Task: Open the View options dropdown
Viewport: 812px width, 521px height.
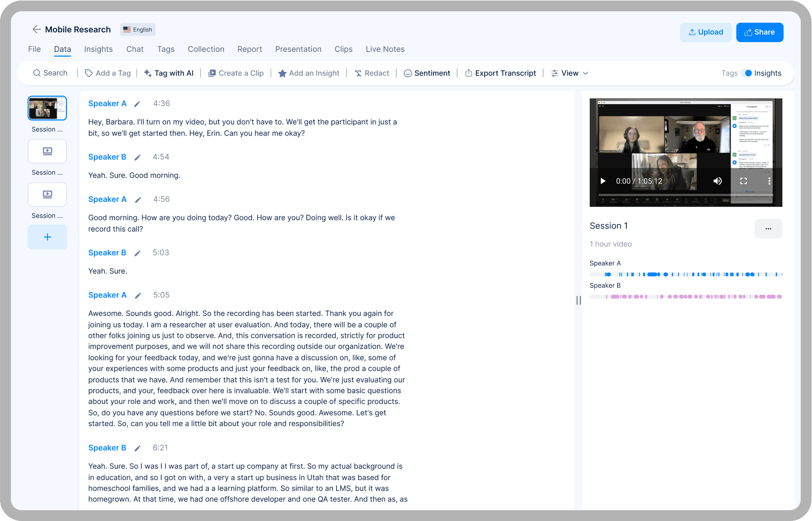Action: (569, 73)
